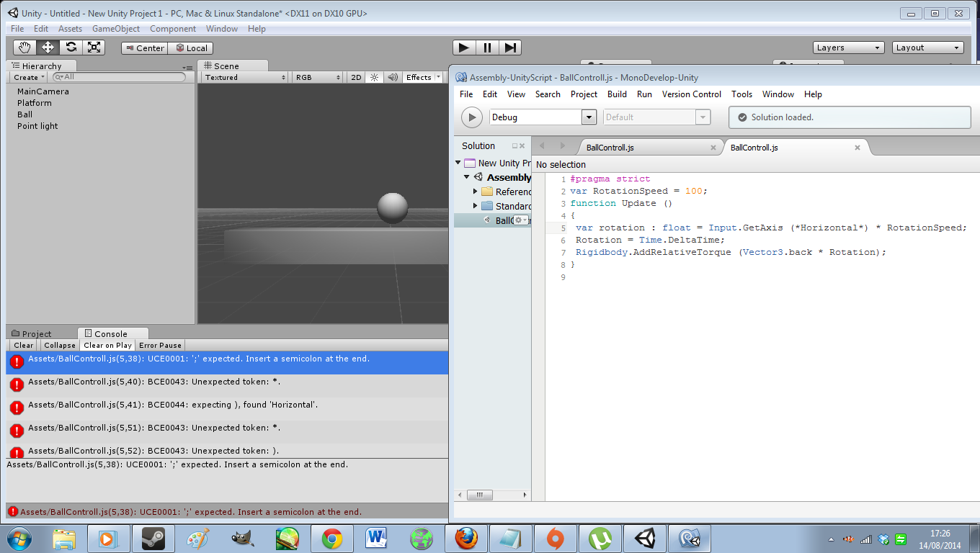980x553 pixels.
Task: Start Play mode in Unity
Action: pyautogui.click(x=464, y=48)
